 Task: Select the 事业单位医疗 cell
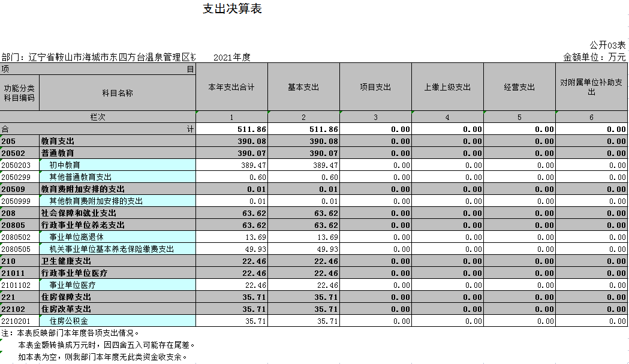(x=117, y=285)
